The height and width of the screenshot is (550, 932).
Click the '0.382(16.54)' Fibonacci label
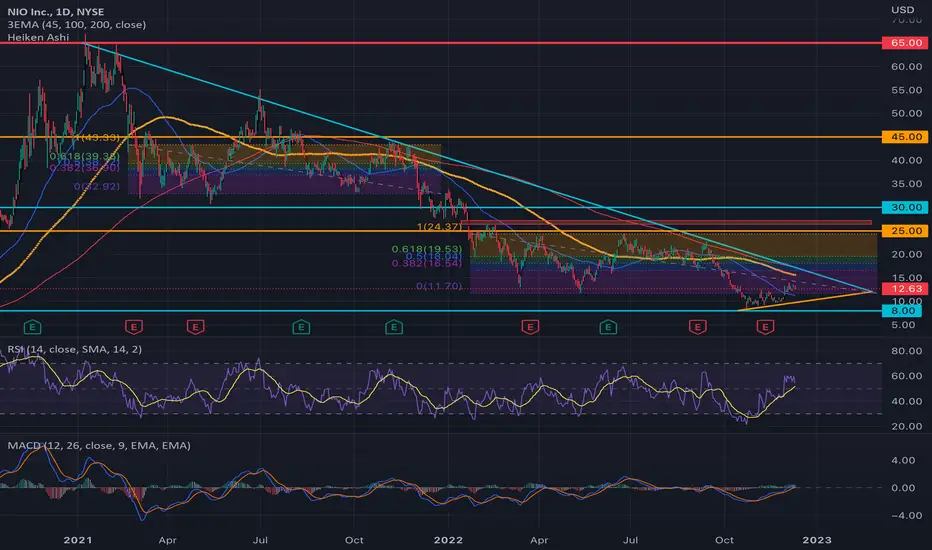point(427,263)
